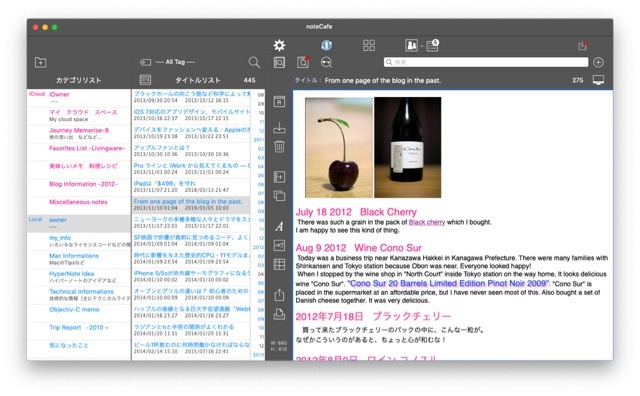Select note iPadは「$499」を守れ
Image resolution: width=640 pixels, height=396 pixels.
(x=191, y=187)
